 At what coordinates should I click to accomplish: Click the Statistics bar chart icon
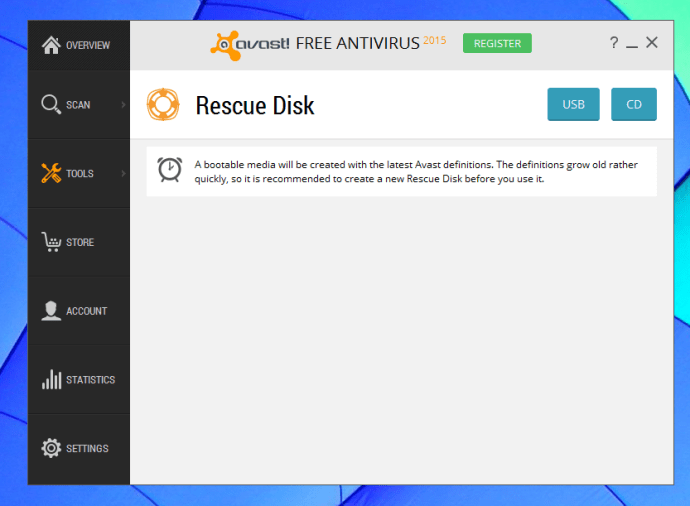point(51,379)
